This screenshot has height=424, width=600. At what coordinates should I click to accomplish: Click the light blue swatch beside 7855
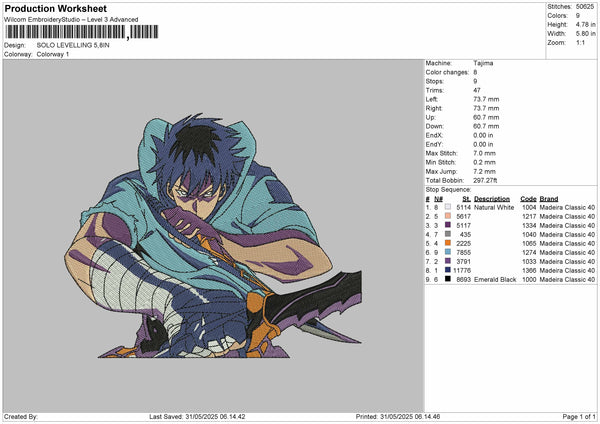coord(448,252)
